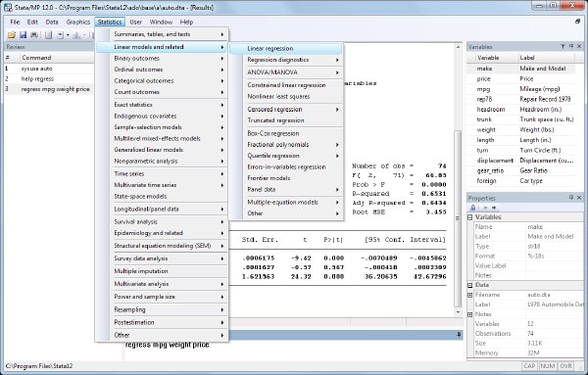This screenshot has width=588, height=375.
Task: Click the Viewer toolbar icon
Action: tap(60, 35)
